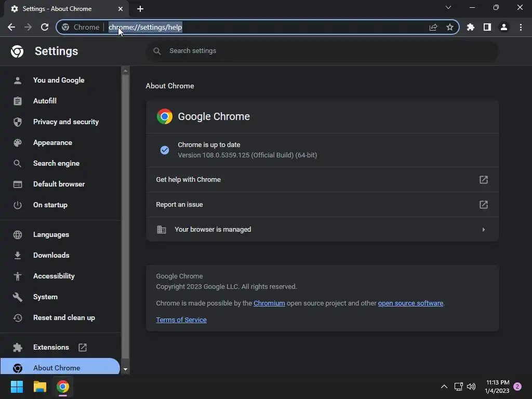This screenshot has height=399, width=532.
Task: Open Chrome's three-dot menu
Action: (521, 27)
